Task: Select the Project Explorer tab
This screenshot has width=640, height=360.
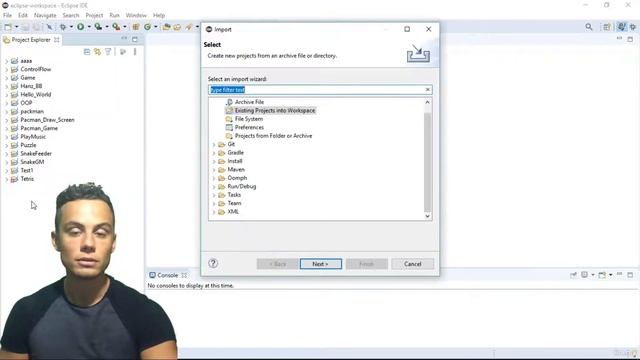Action: 31,40
